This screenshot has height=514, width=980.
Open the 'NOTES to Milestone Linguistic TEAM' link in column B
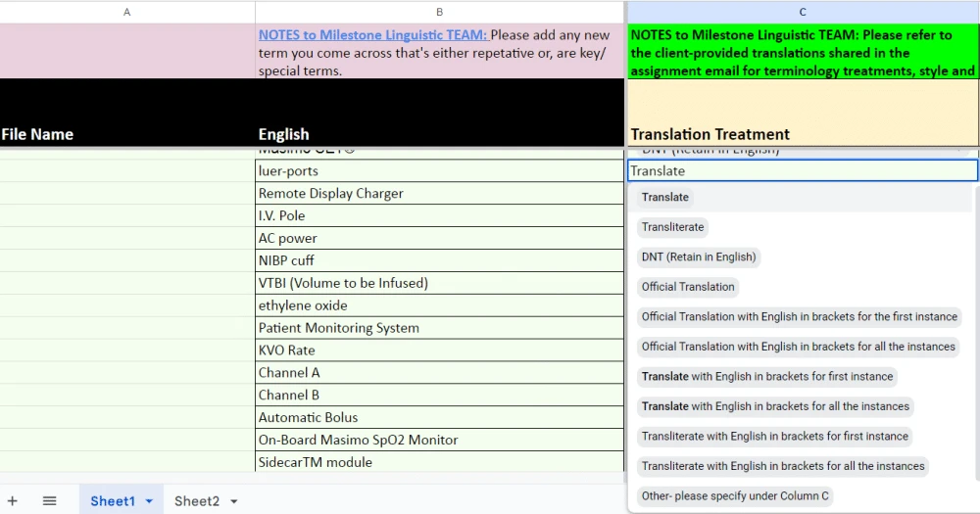pos(372,35)
